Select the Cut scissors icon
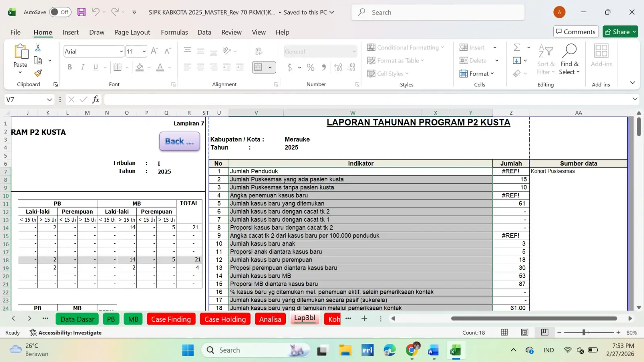The height and width of the screenshot is (362, 644). pyautogui.click(x=38, y=48)
